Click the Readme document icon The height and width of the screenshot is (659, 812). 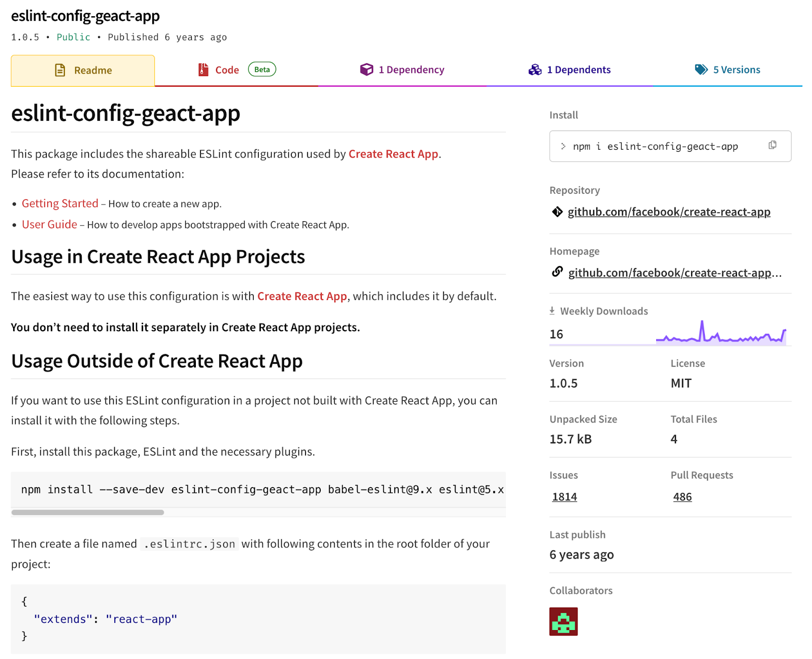pyautogui.click(x=60, y=70)
